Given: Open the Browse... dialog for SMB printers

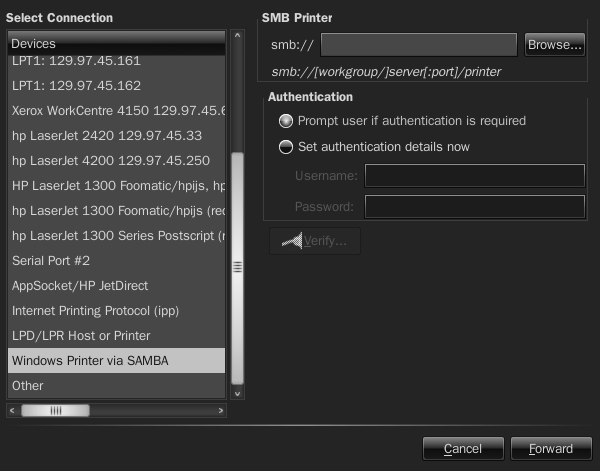Looking at the screenshot, I should [554, 45].
